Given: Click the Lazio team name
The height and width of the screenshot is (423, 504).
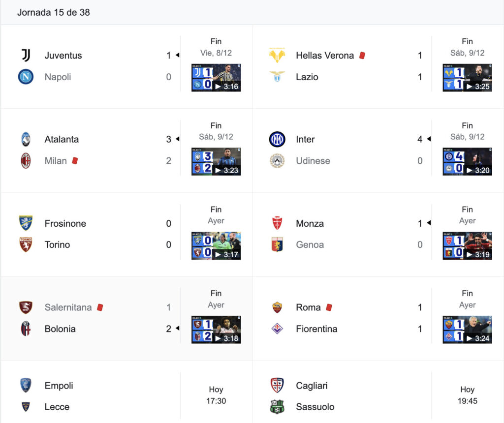Looking at the screenshot, I should tap(307, 77).
